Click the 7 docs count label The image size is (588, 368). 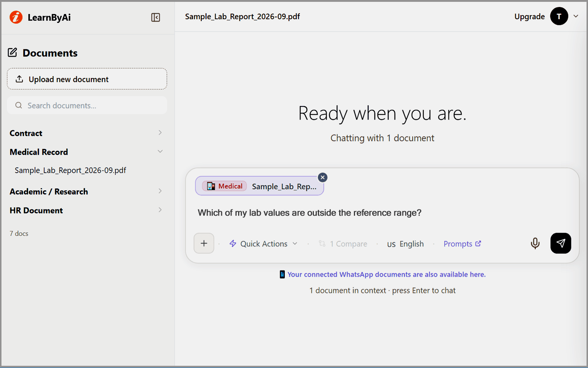19,233
